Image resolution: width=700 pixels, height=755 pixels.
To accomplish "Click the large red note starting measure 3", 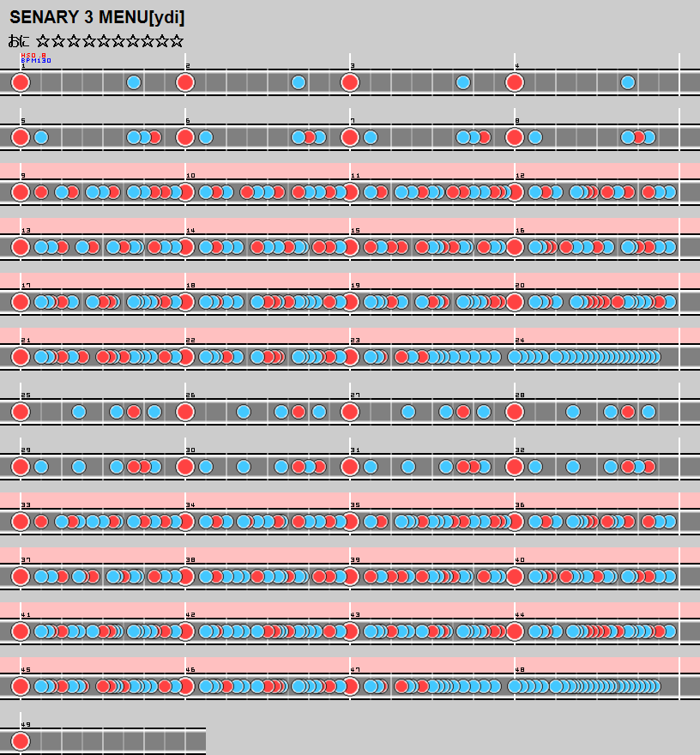I will (x=349, y=82).
